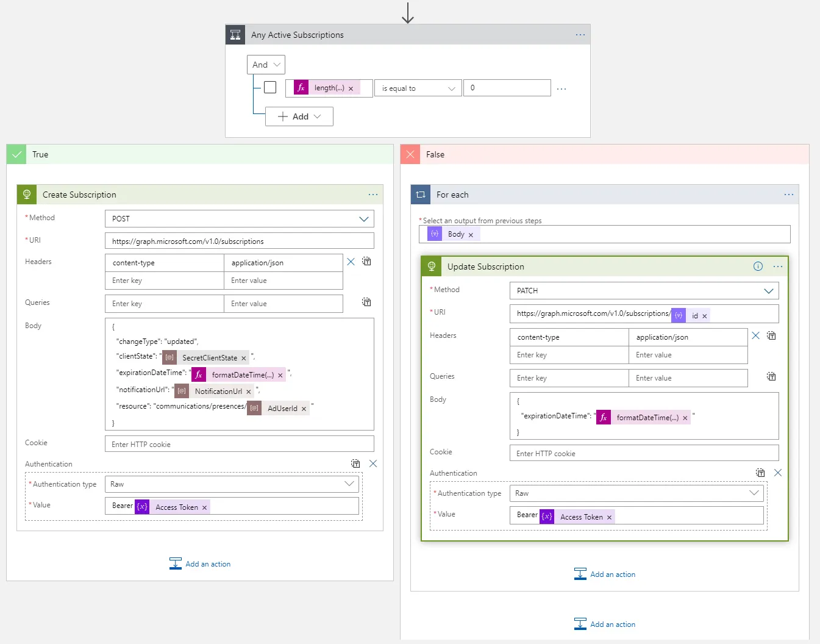Click the For each loop icon
Screen dimensions: 820x644
click(421, 195)
